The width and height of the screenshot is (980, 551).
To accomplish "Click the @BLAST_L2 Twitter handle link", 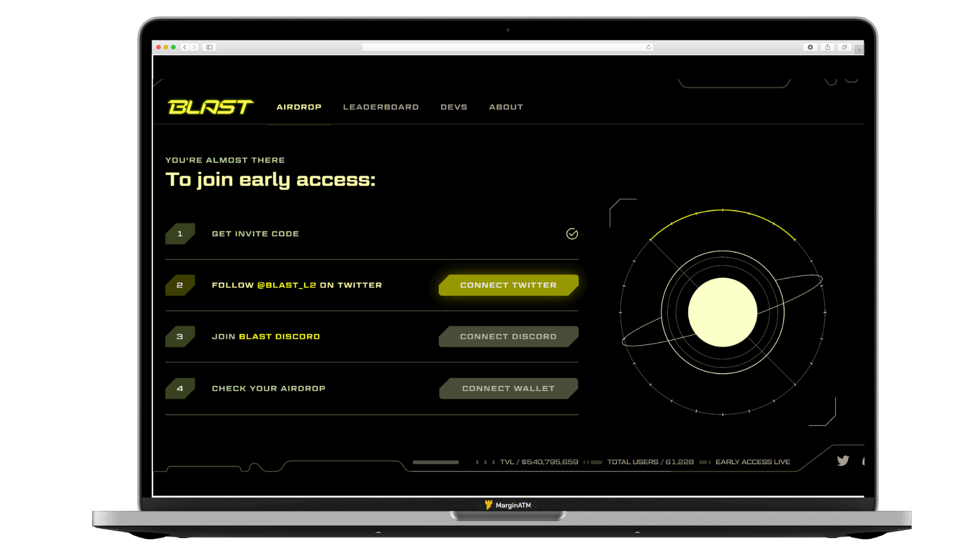I will point(286,285).
